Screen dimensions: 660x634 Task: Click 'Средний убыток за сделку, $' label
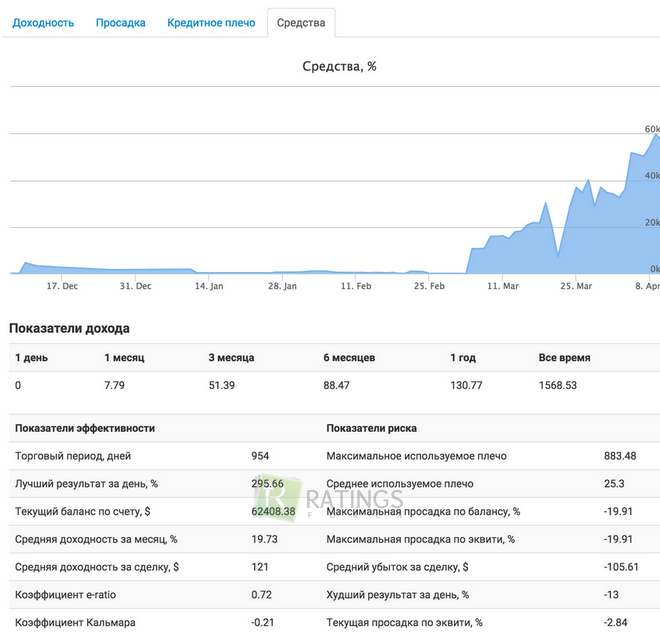397,567
